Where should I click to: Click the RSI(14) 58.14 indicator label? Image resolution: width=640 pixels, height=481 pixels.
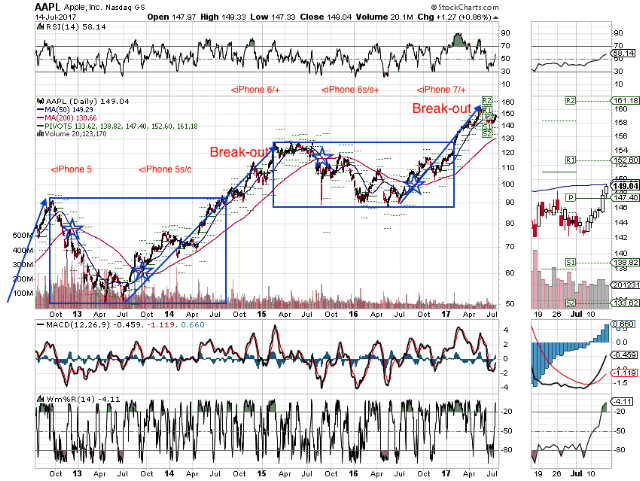[x=76, y=27]
